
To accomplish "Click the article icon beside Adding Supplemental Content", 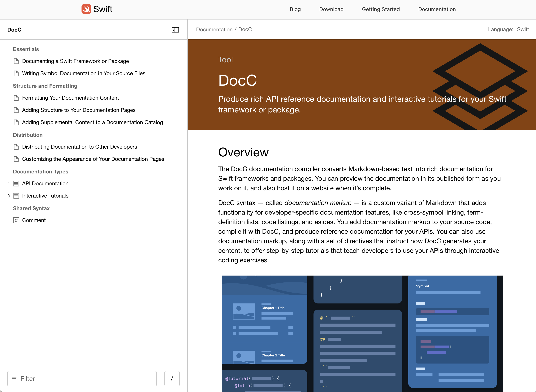I will tap(16, 122).
